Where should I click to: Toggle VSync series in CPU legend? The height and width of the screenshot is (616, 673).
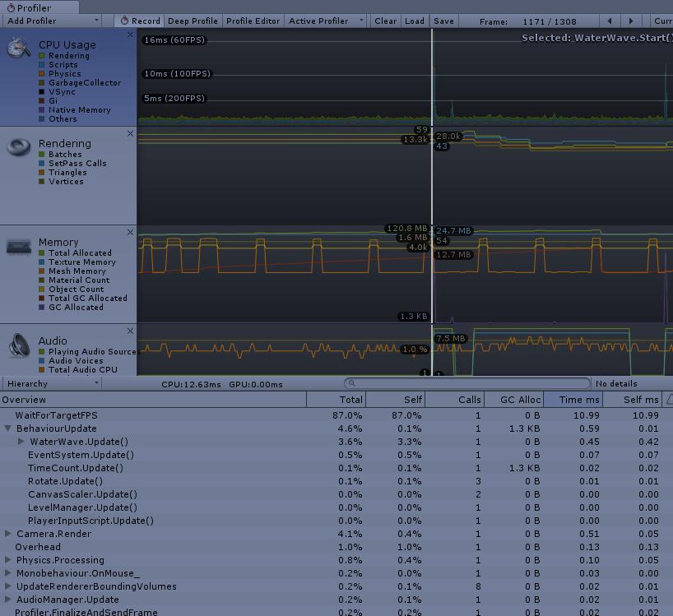42,92
